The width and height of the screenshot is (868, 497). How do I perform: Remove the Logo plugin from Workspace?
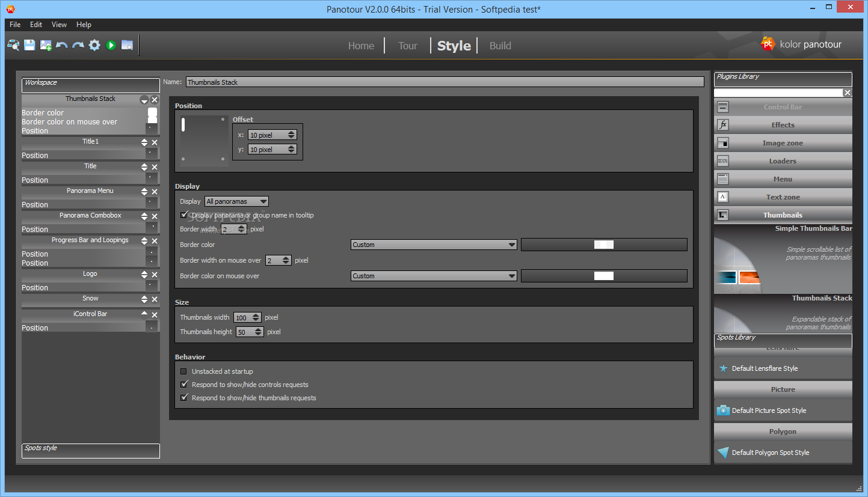tap(155, 275)
